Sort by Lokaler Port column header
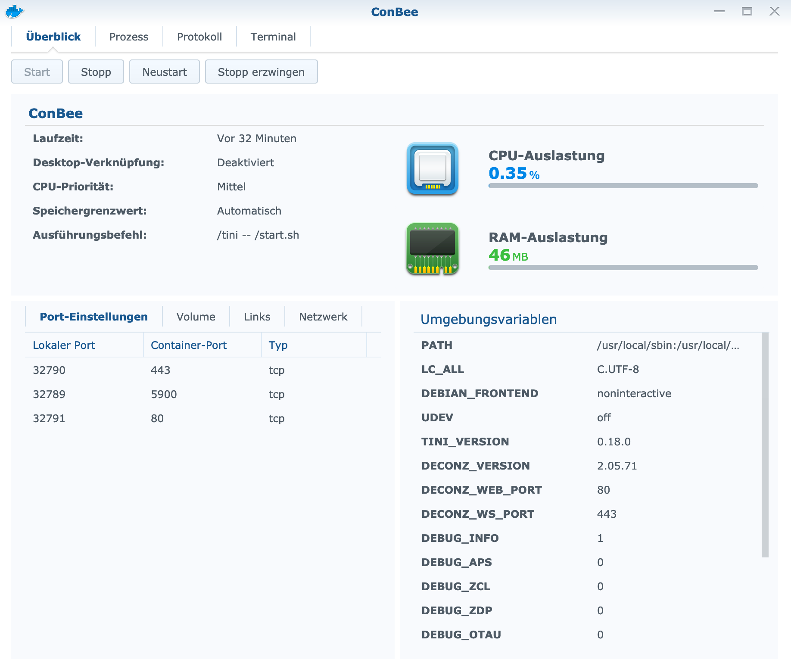 [x=84, y=345]
